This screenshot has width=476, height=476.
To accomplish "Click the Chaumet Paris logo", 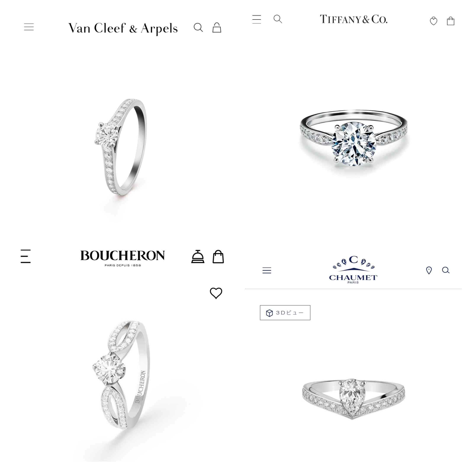I will pos(353,270).
